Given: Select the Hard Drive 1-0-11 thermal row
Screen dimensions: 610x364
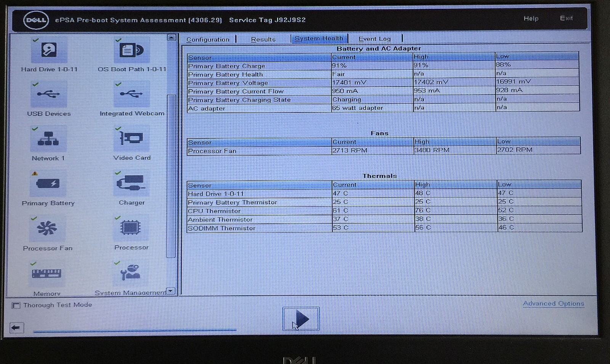Looking at the screenshot, I should [384, 193].
